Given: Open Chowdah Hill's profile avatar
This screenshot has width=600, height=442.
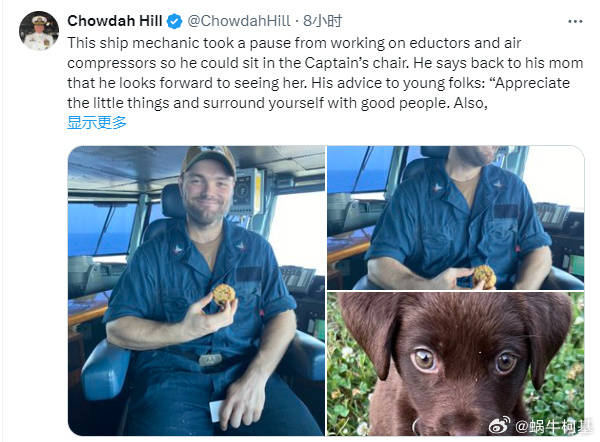Looking at the screenshot, I should pyautogui.click(x=38, y=31).
